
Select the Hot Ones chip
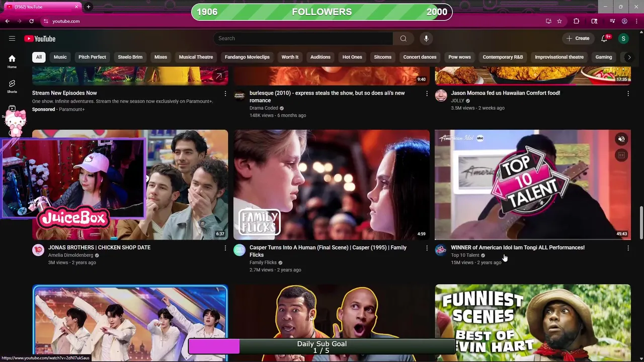pyautogui.click(x=352, y=57)
